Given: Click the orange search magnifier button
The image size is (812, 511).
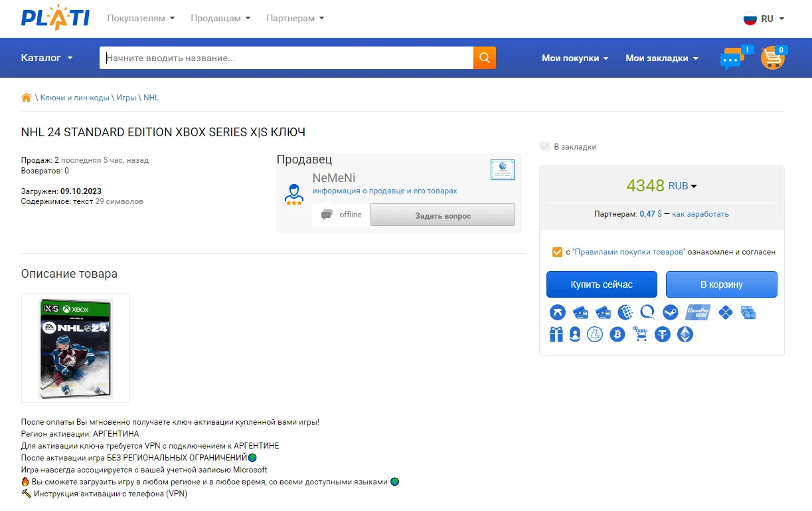Looking at the screenshot, I should click(x=485, y=58).
